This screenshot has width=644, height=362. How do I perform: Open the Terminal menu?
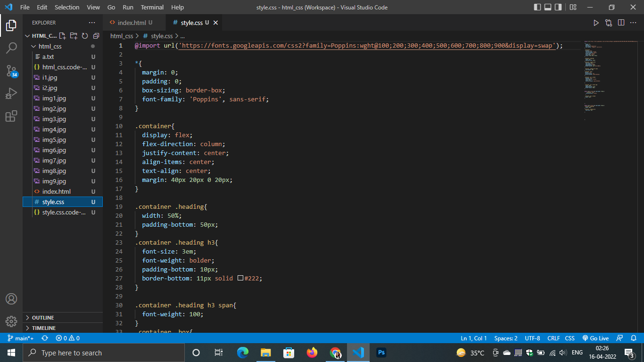(152, 8)
